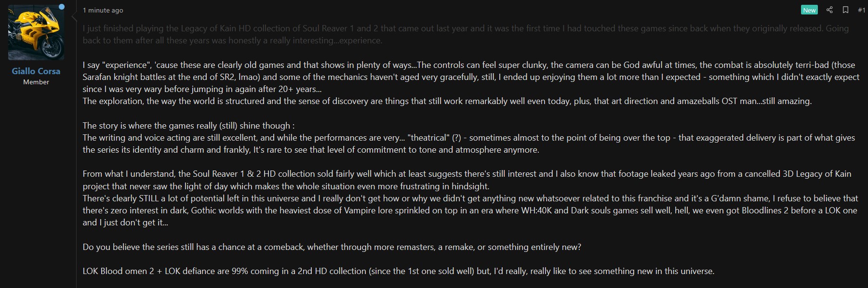Open Giallo Corsa's motorcycle avatar

coord(36,33)
